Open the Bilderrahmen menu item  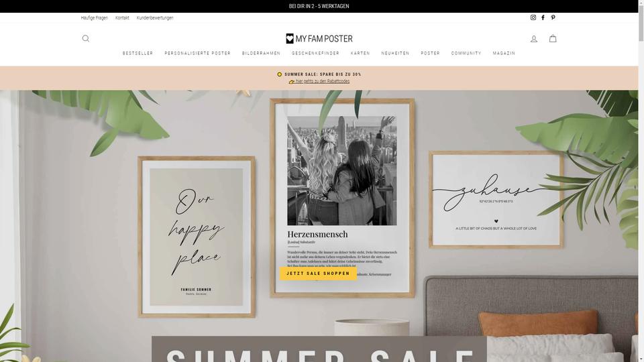pyautogui.click(x=261, y=54)
